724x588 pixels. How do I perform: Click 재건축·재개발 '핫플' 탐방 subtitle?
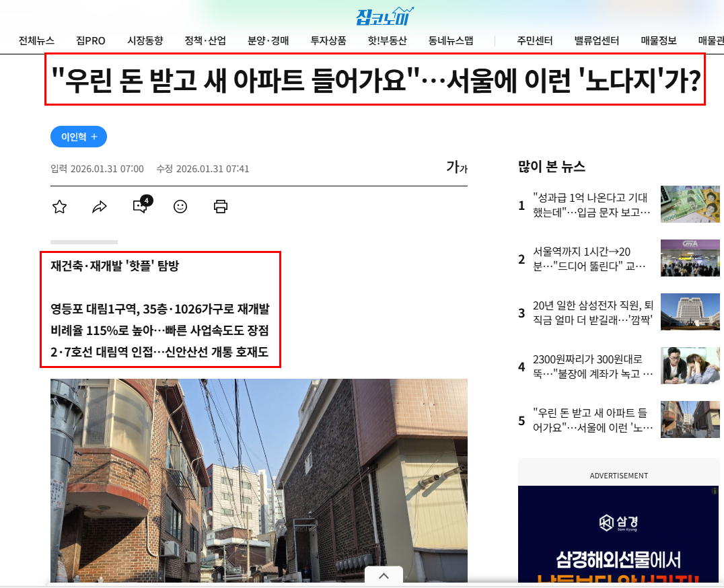tap(114, 266)
